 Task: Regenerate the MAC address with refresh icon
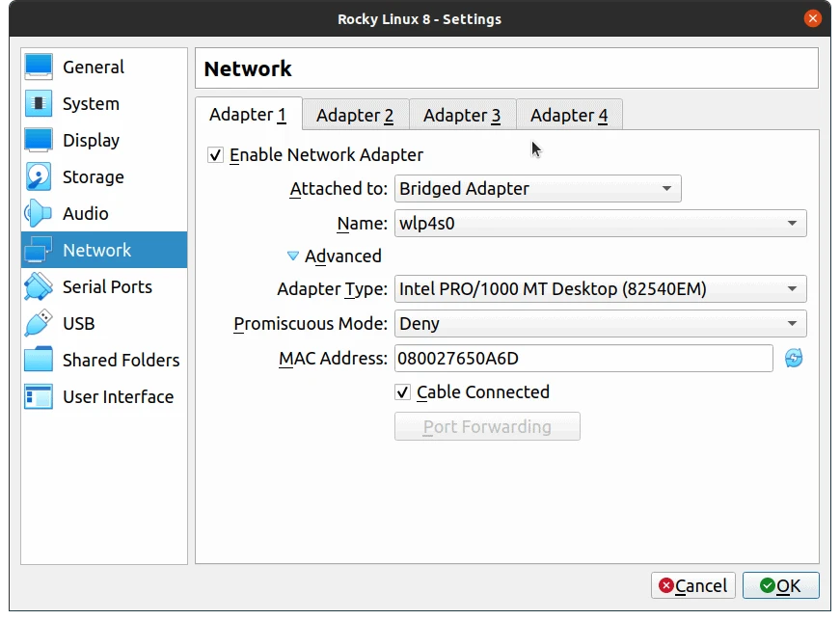pos(793,358)
